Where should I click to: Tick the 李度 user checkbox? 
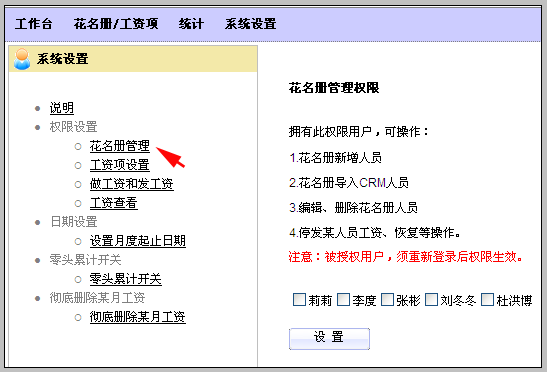point(343,299)
